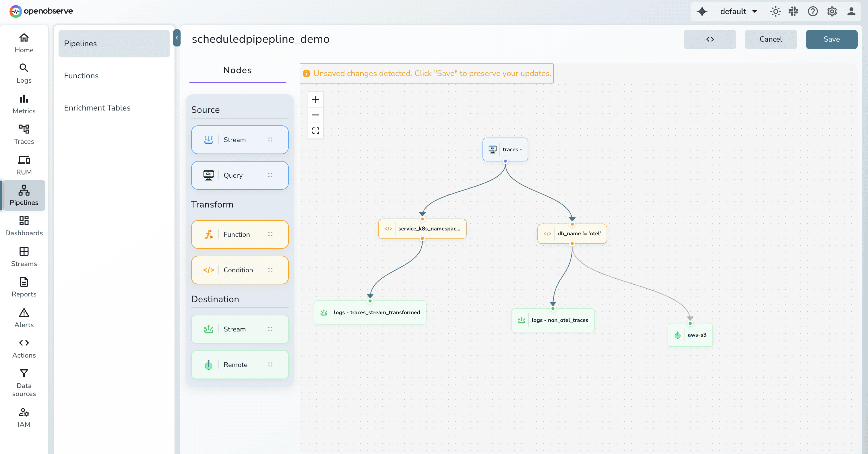Go to the Traces sidebar section
This screenshot has height=454, width=868.
tap(24, 134)
